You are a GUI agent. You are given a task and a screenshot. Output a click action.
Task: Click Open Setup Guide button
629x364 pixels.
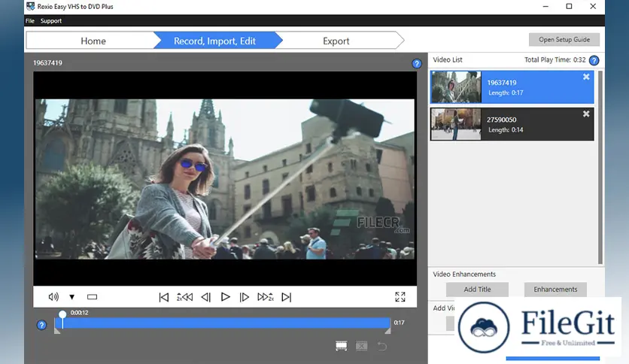point(564,40)
